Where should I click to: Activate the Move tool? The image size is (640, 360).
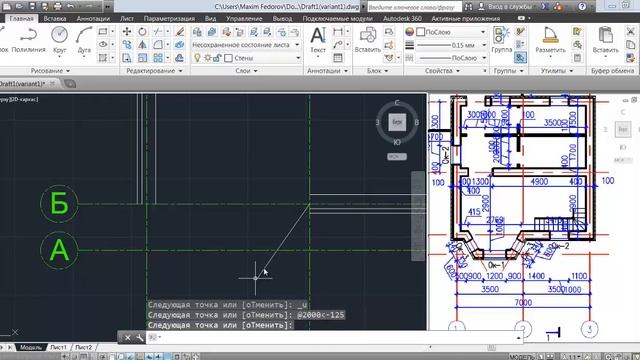(x=127, y=31)
